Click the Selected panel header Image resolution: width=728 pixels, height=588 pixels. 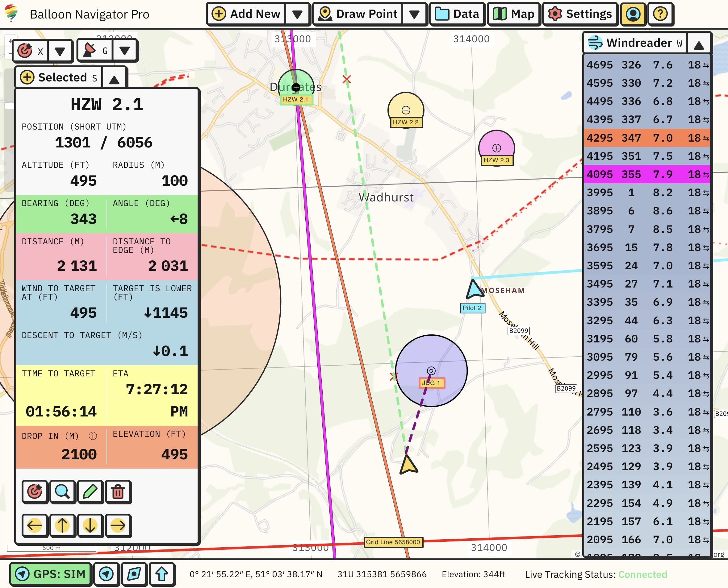point(59,77)
